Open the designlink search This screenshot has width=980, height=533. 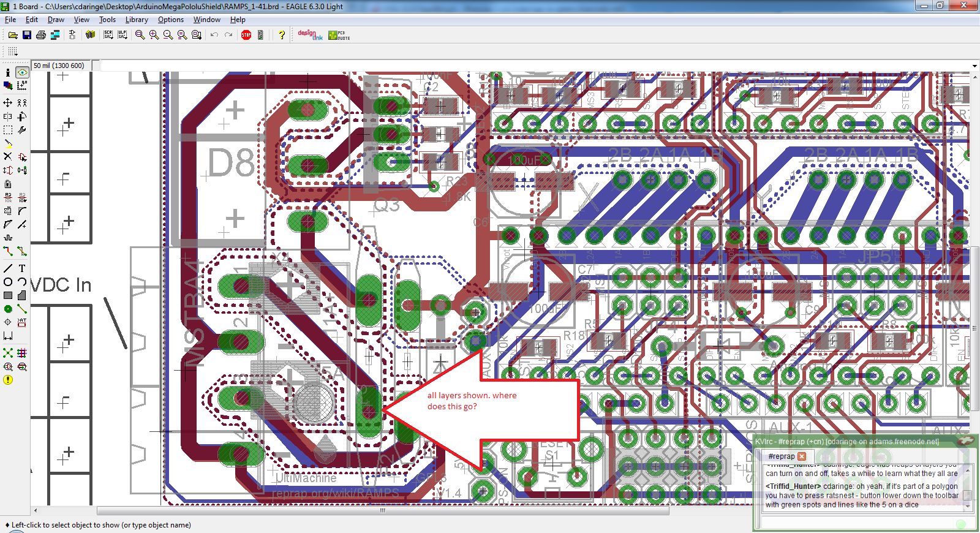coord(310,35)
